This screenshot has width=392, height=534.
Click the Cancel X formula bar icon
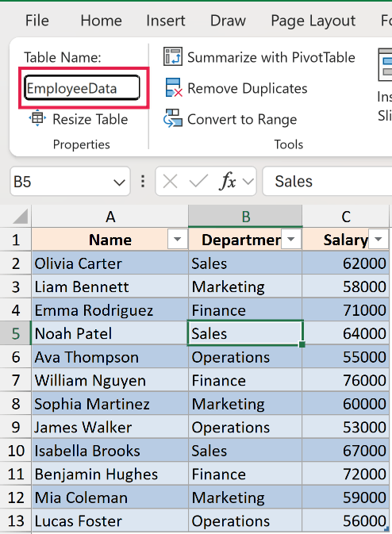coord(170,181)
